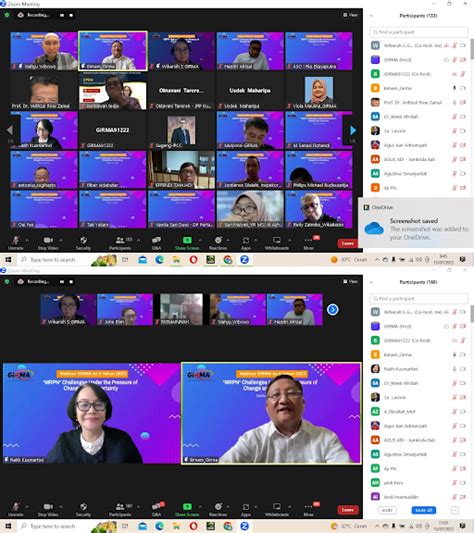Open View menu in upper Zoom window

[x=350, y=15]
